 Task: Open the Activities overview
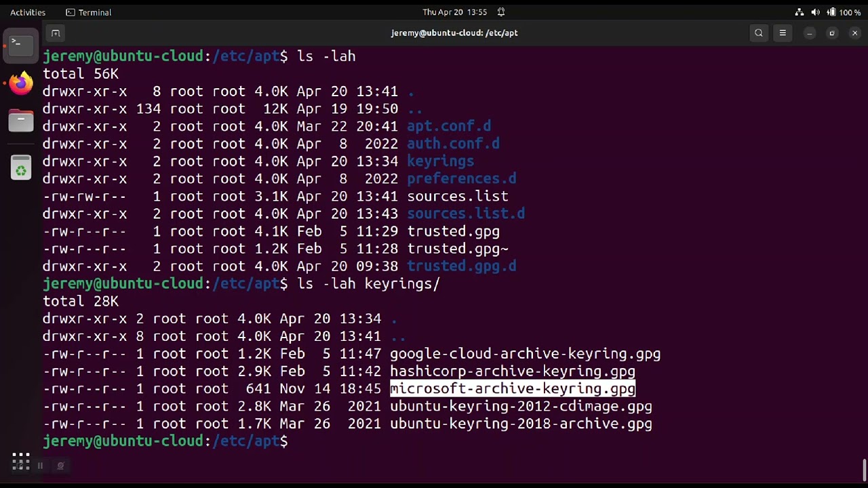[x=28, y=12]
